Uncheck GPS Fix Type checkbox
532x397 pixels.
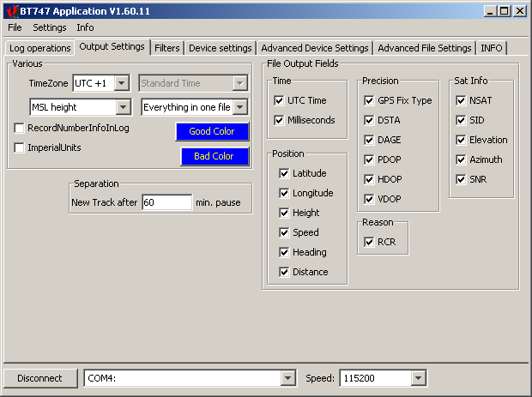point(369,100)
